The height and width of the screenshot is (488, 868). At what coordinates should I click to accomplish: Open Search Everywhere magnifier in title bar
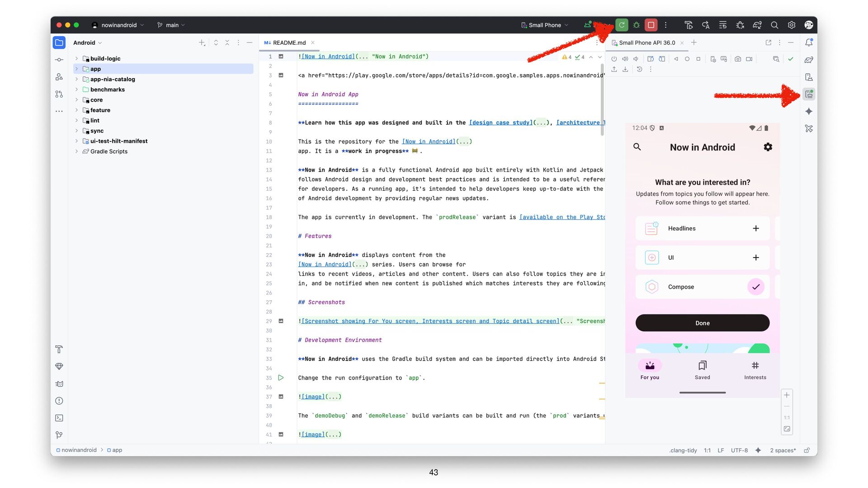coord(774,25)
